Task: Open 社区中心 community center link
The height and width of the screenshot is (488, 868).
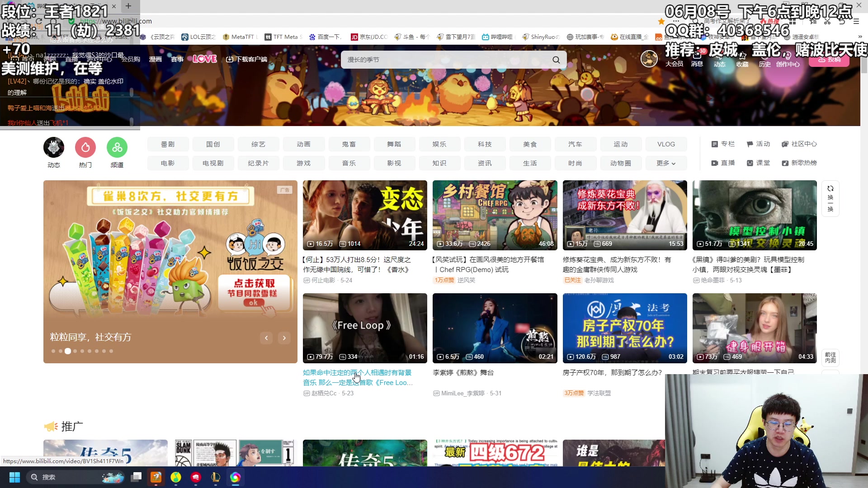Action: pyautogui.click(x=799, y=144)
